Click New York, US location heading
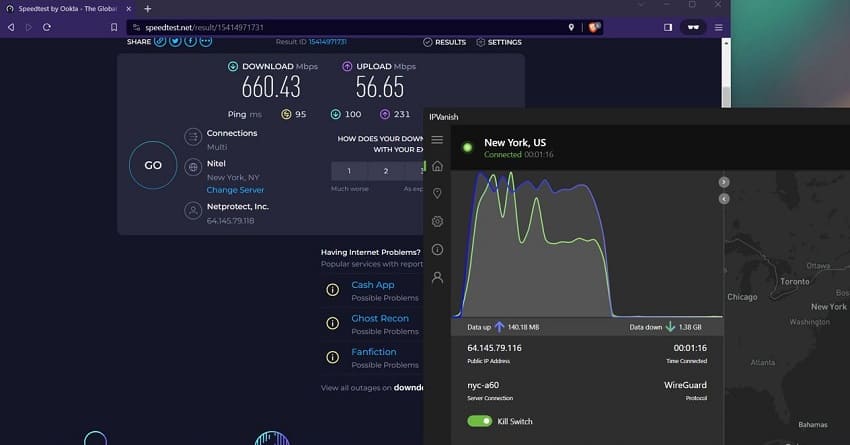 pos(515,143)
